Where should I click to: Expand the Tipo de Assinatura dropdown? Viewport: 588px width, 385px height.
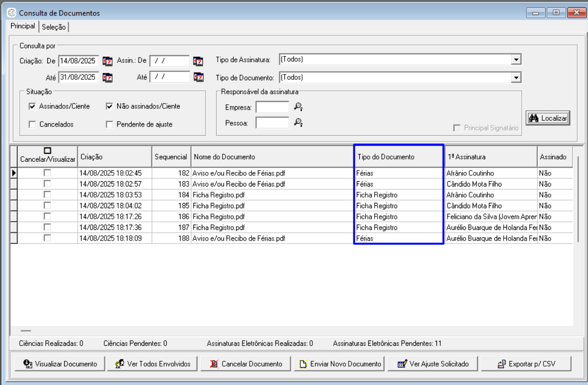(x=516, y=60)
